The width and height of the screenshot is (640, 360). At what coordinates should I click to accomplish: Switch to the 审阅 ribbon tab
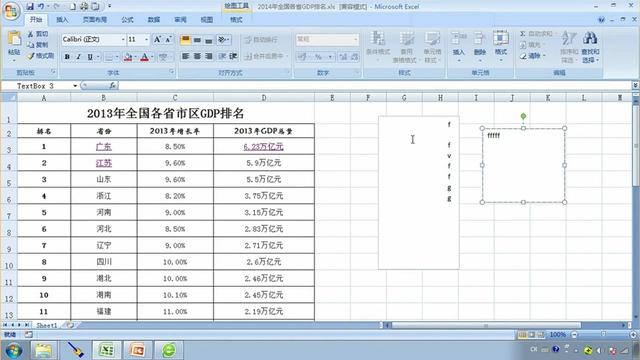180,20
